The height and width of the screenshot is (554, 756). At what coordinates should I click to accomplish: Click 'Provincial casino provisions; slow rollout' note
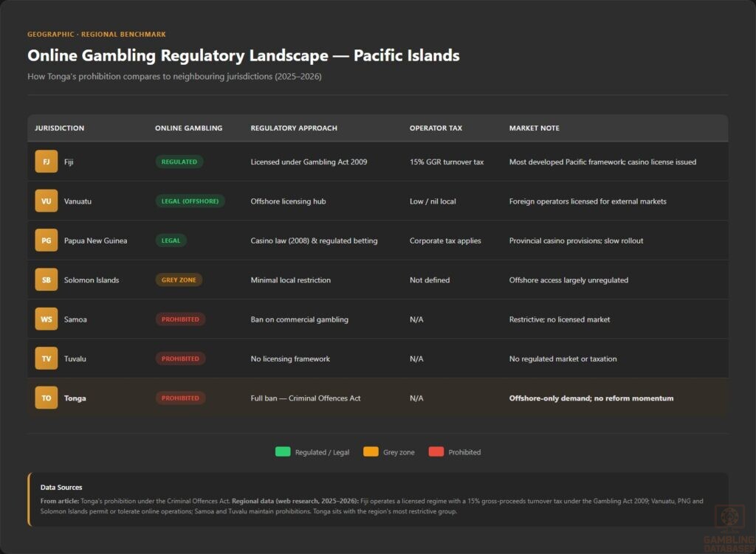coord(576,240)
